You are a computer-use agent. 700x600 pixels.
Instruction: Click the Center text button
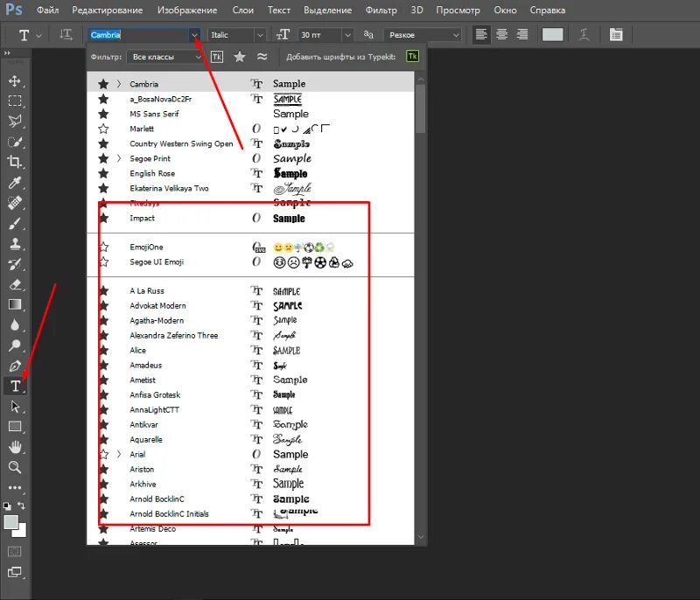click(x=501, y=35)
